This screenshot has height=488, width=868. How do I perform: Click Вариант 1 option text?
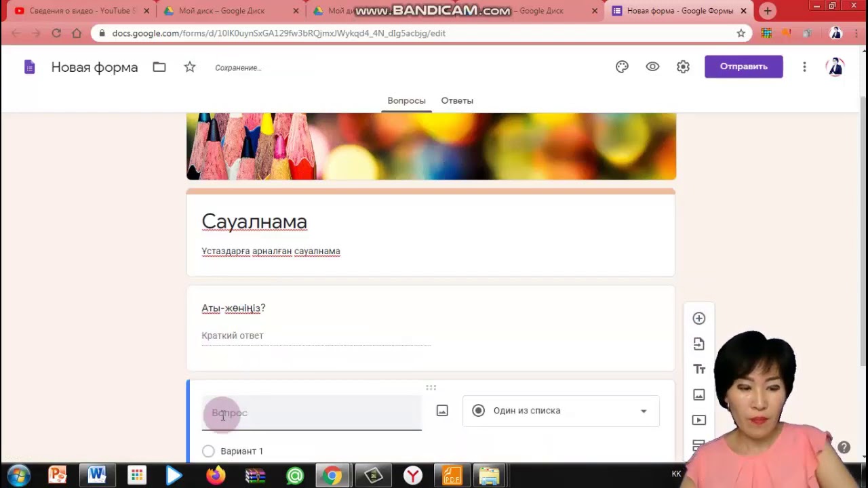coord(241,451)
